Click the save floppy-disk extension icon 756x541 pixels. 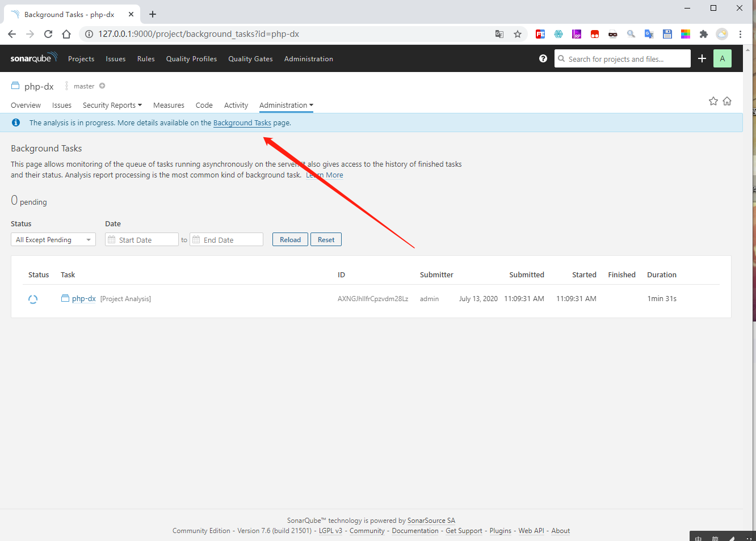(x=667, y=34)
